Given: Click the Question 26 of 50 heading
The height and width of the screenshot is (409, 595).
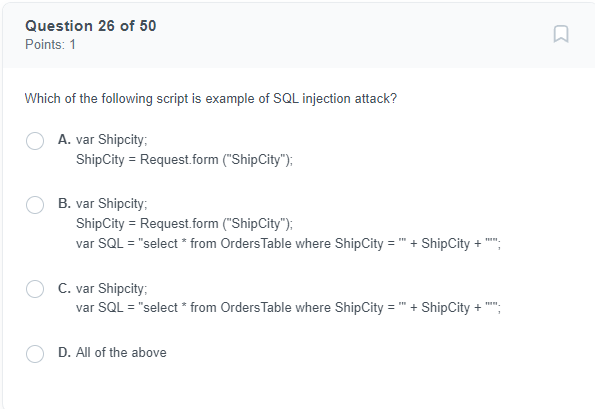Looking at the screenshot, I should pos(91,26).
